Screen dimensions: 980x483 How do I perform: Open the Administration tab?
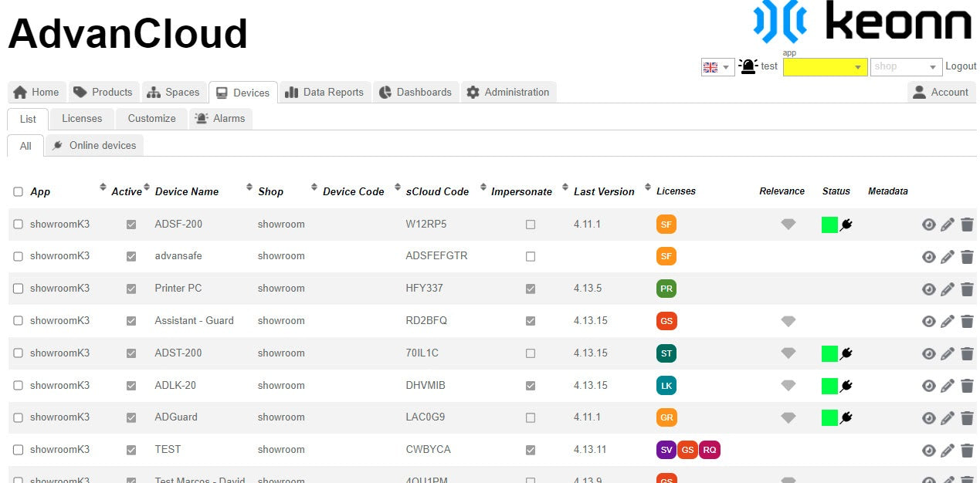point(509,92)
